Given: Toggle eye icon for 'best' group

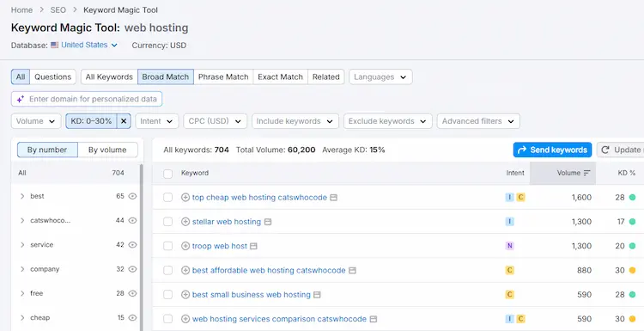Looking at the screenshot, I should 132,196.
